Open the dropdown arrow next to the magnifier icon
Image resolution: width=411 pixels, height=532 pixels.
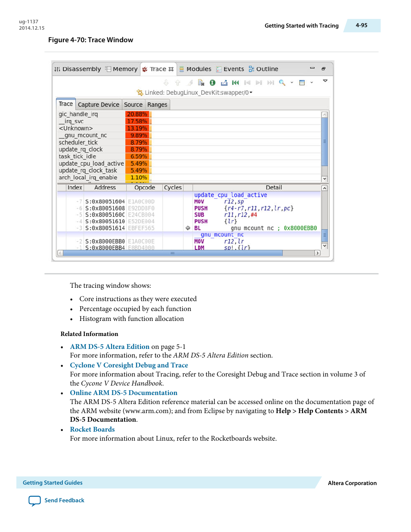[x=292, y=83]
